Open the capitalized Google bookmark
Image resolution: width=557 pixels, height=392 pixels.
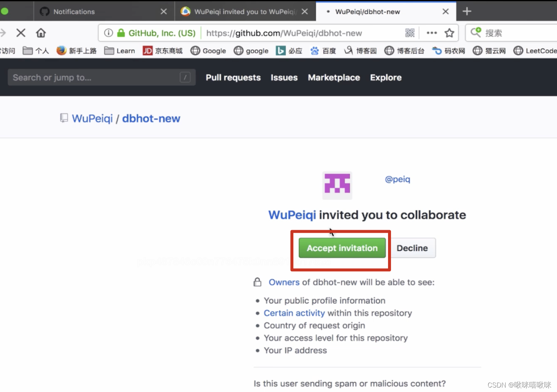pyautogui.click(x=208, y=51)
